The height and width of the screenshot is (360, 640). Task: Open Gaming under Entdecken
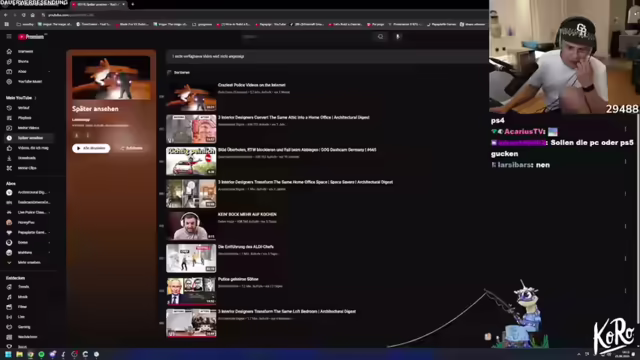(x=24, y=327)
